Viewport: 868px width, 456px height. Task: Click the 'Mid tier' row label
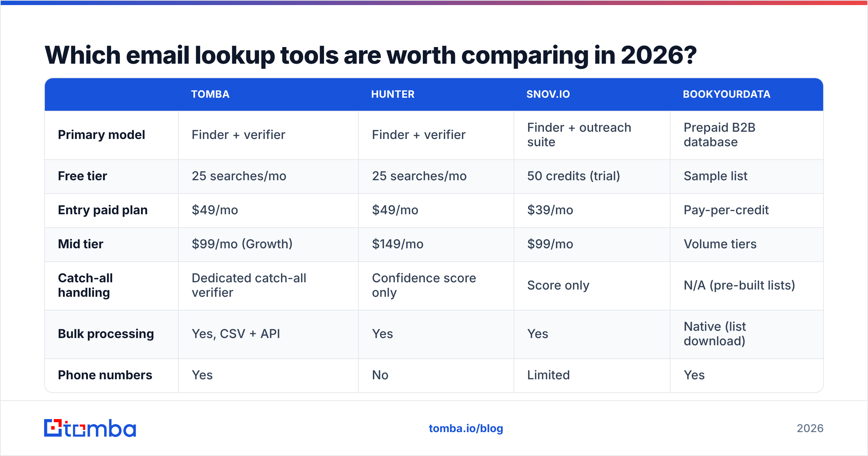coord(81,244)
